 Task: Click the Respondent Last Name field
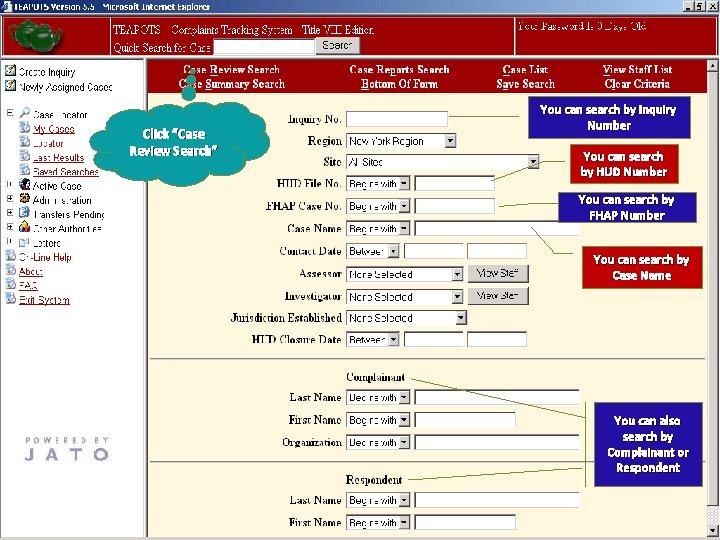(497, 500)
